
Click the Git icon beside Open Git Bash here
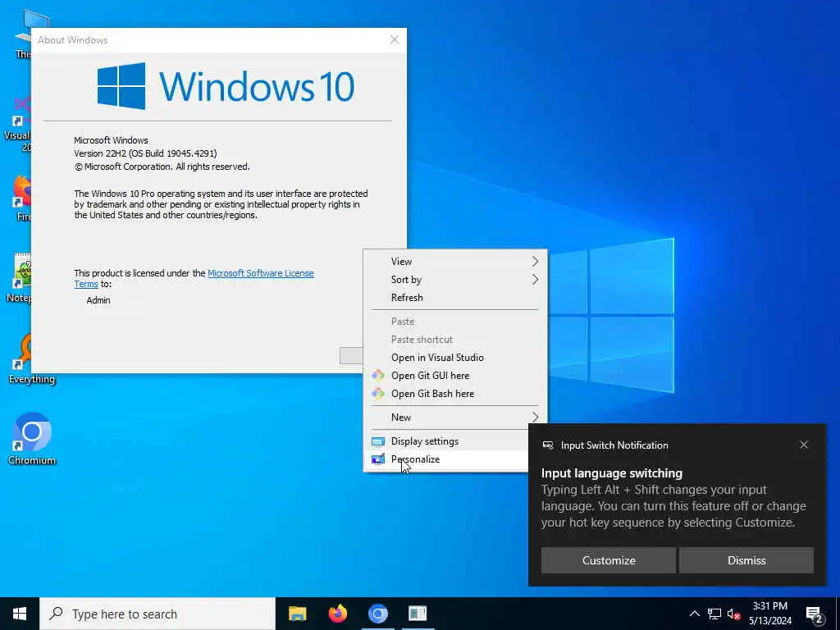[378, 394]
